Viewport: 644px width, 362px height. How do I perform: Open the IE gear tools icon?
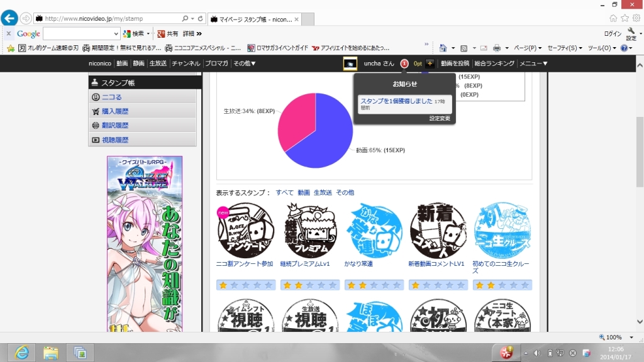tap(636, 18)
